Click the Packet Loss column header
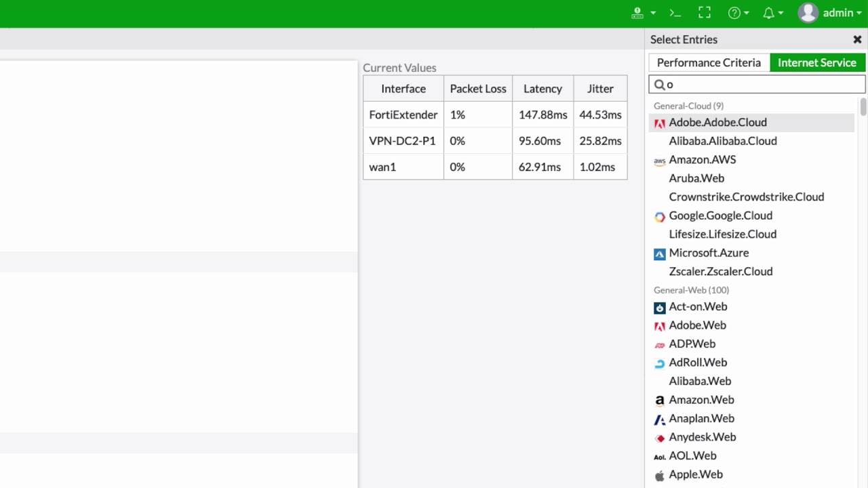Viewport: 868px width, 488px height. 478,89
